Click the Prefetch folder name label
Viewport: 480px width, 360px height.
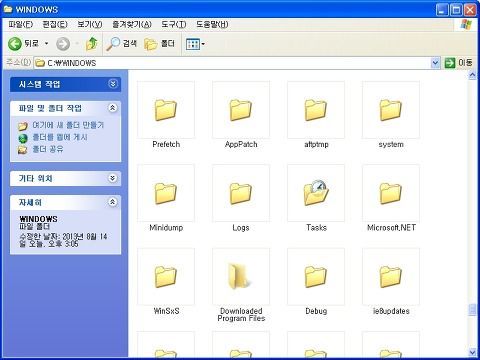[x=166, y=144]
